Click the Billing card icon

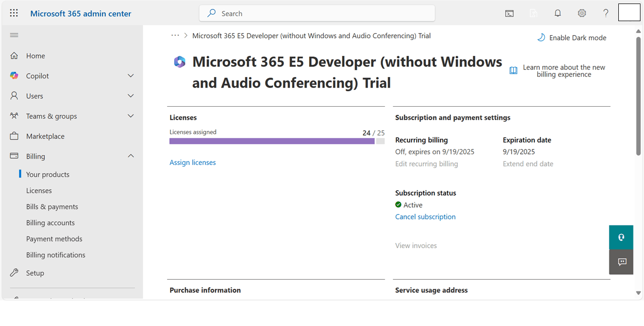click(14, 156)
